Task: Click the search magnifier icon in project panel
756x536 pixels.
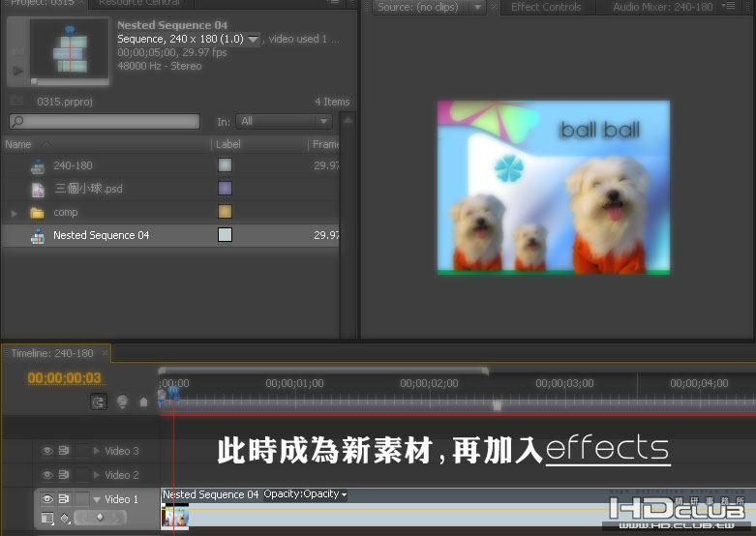Action: [x=17, y=121]
